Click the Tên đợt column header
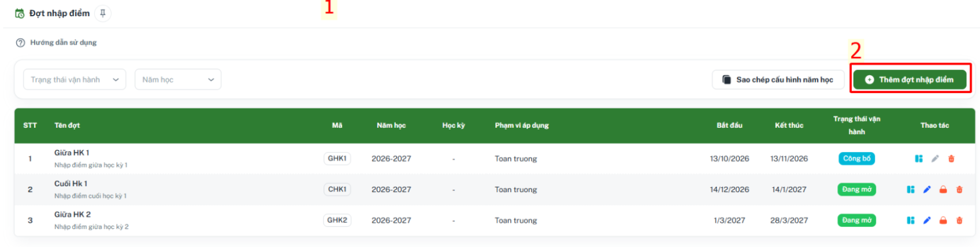The height and width of the screenshot is (247, 980). pyautogui.click(x=67, y=126)
